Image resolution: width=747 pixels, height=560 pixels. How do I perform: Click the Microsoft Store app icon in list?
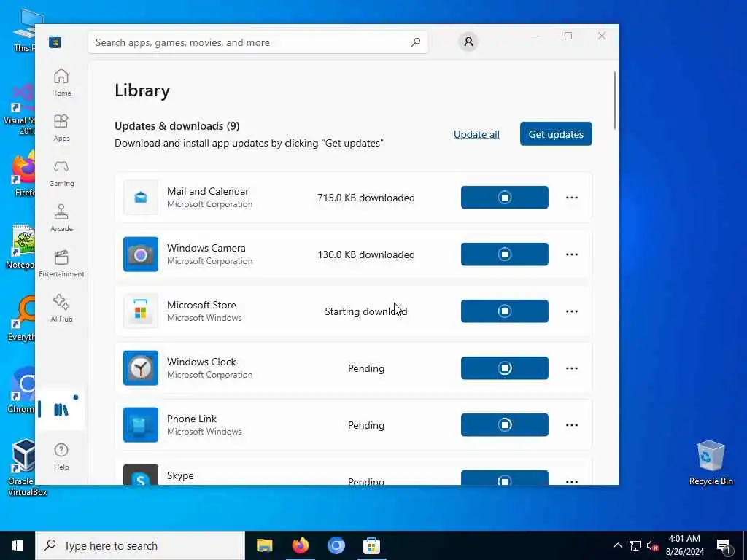141,311
